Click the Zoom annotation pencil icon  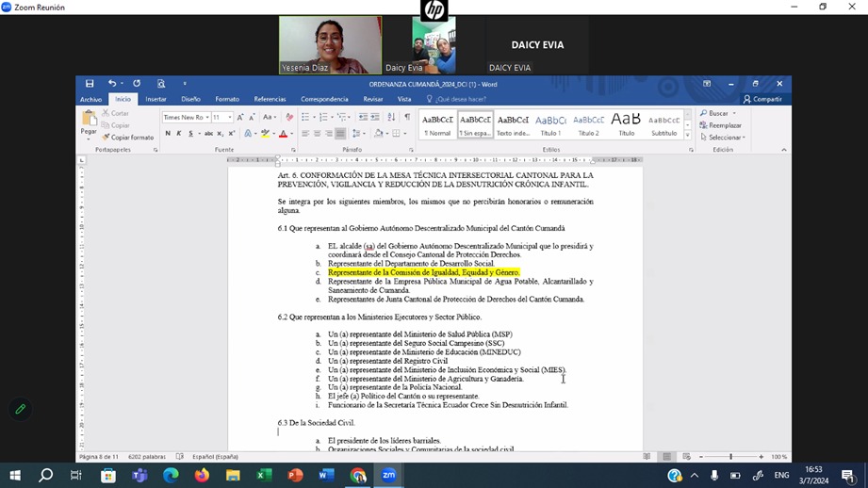tap(20, 410)
